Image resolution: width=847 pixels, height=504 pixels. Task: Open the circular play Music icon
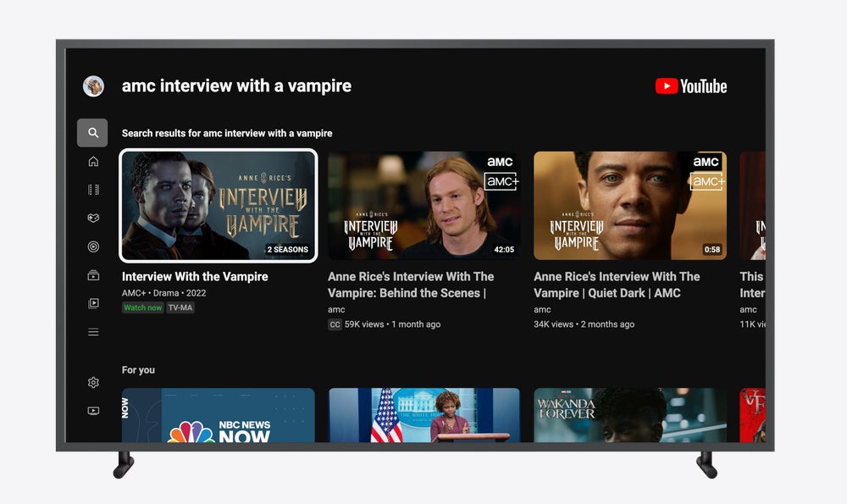click(x=93, y=246)
